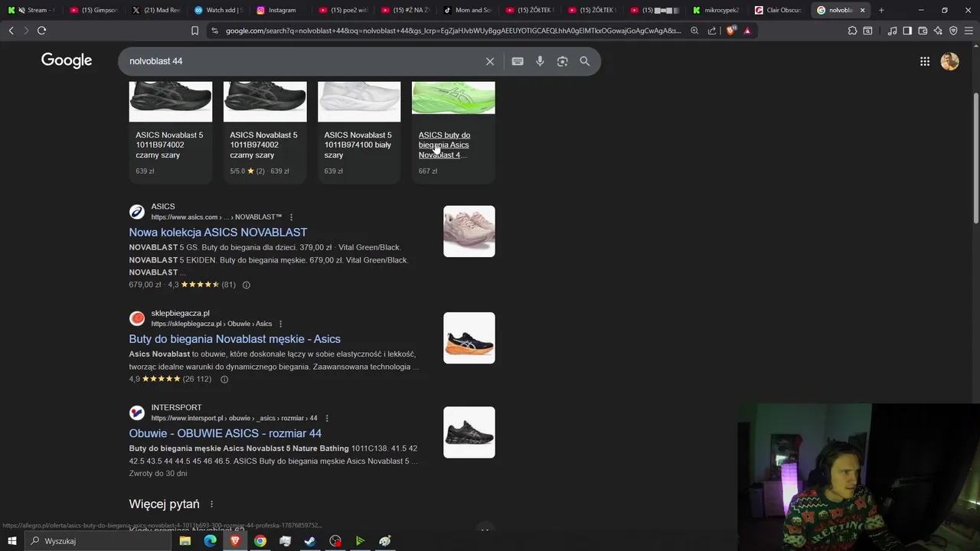Image resolution: width=980 pixels, height=551 pixels.
Task: Open the orange-sole shoe thumbnail from sklepbiegacza
Action: point(469,337)
